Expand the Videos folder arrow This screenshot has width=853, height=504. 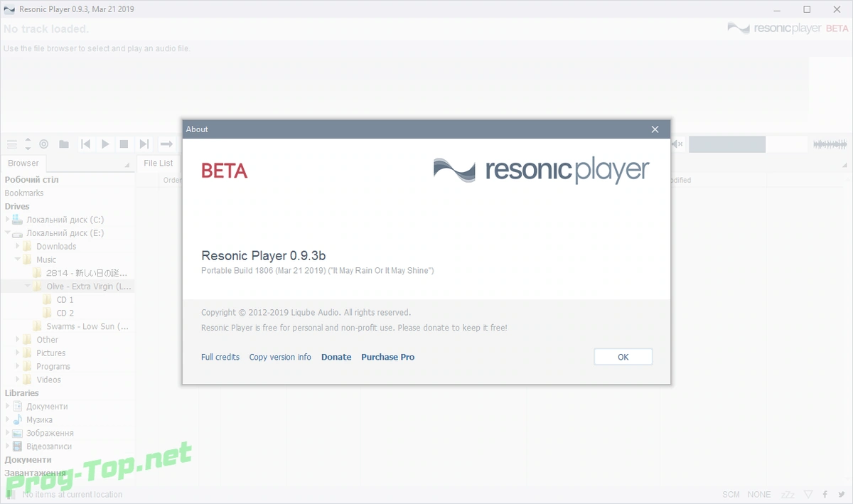tap(18, 380)
